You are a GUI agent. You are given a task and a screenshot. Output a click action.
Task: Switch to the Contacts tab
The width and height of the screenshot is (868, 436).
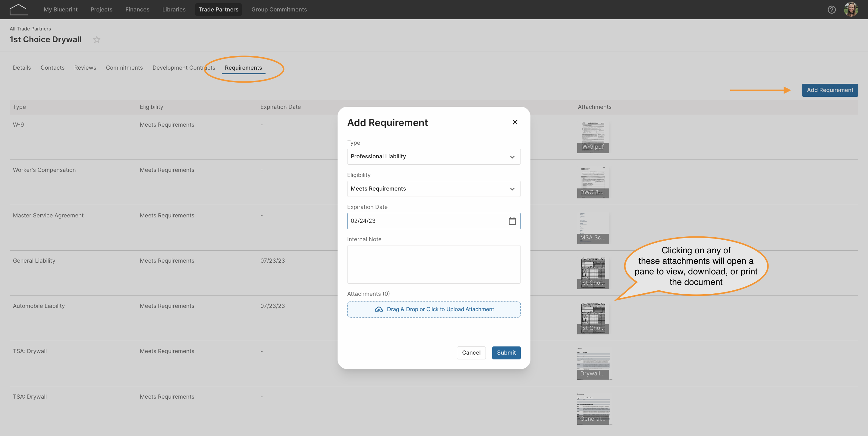[52, 68]
